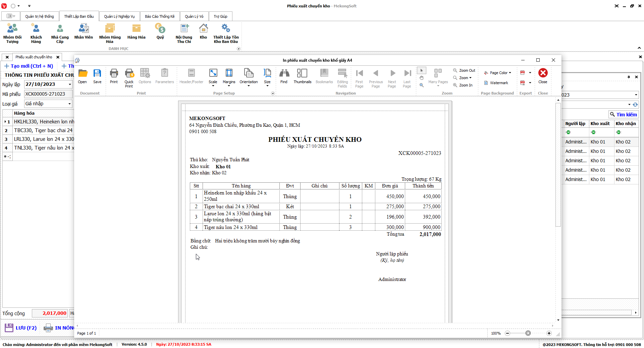Click the Quick Print icon
Screen dimensions: 644x348
tap(129, 78)
